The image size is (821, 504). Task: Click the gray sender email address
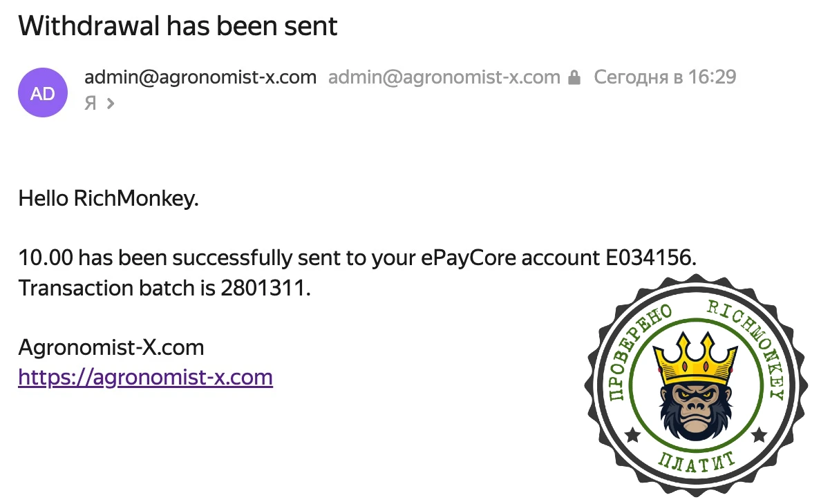pos(444,77)
